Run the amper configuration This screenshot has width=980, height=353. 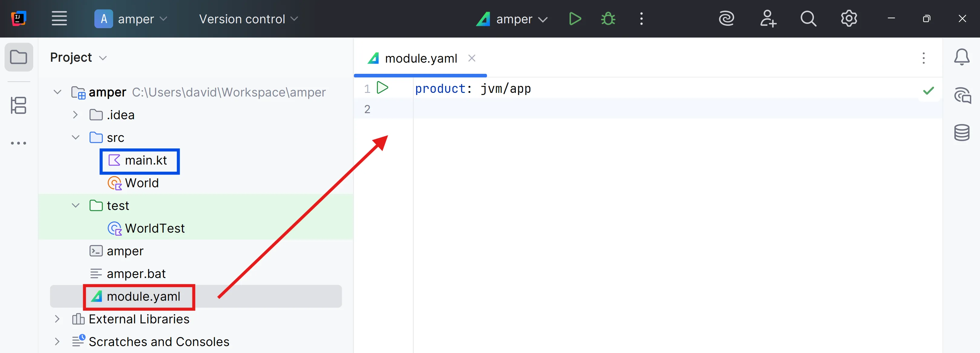[574, 19]
